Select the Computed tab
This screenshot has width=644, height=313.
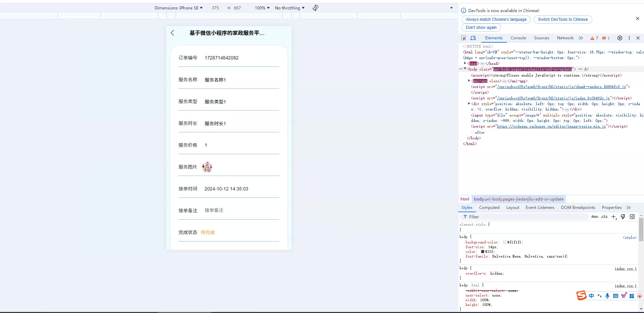489,208
